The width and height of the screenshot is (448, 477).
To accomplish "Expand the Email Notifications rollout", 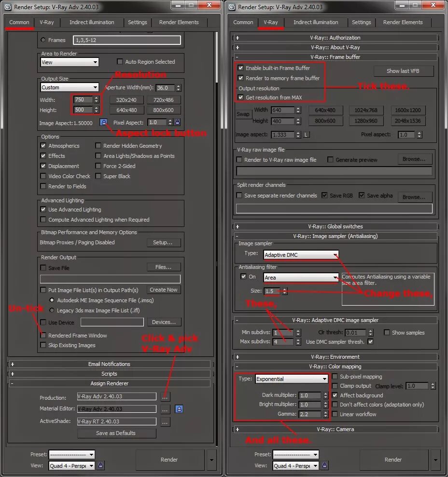I will [109, 364].
